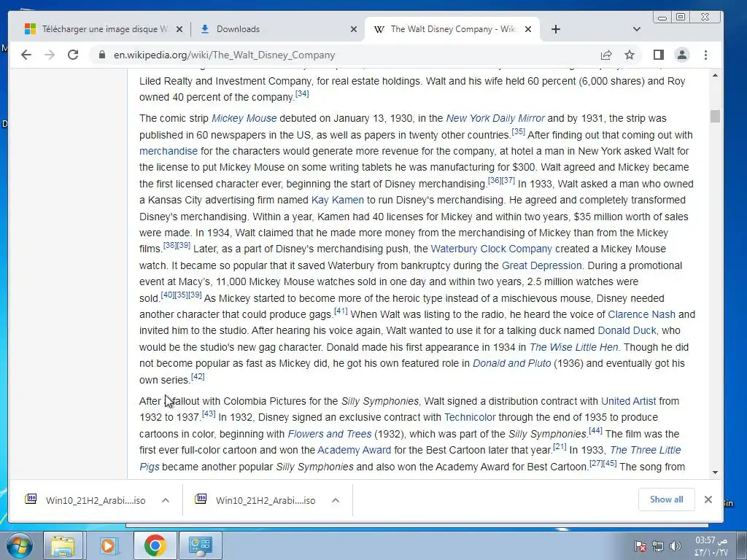Open Flowers and Trees link
This screenshot has height=560, width=747.
pos(330,434)
